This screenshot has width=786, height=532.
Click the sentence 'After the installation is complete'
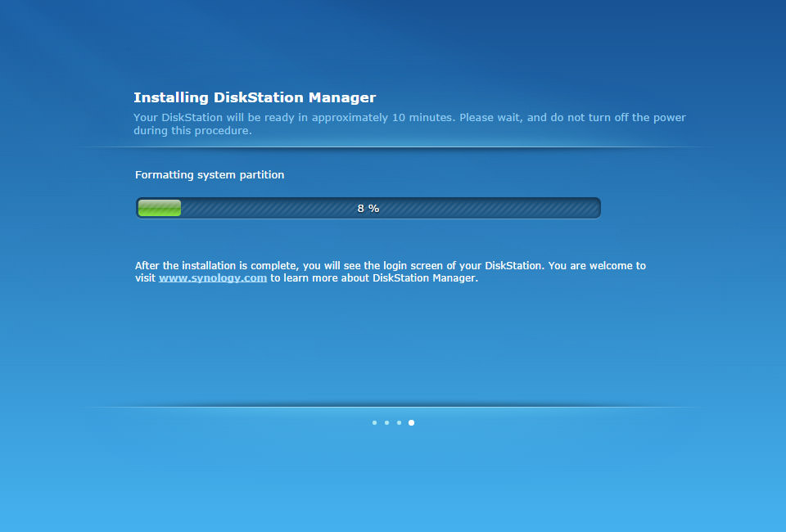click(x=390, y=272)
